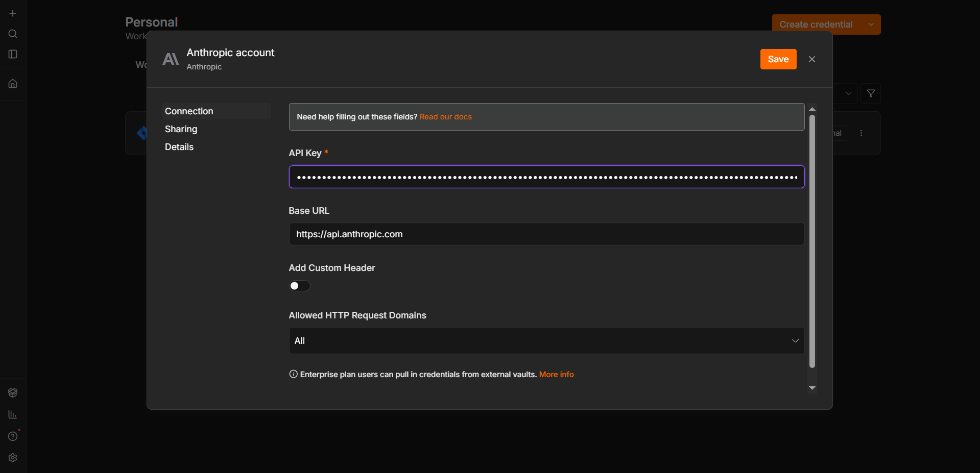980x473 pixels.
Task: Open settings gear in the left sidebar
Action: [13, 458]
